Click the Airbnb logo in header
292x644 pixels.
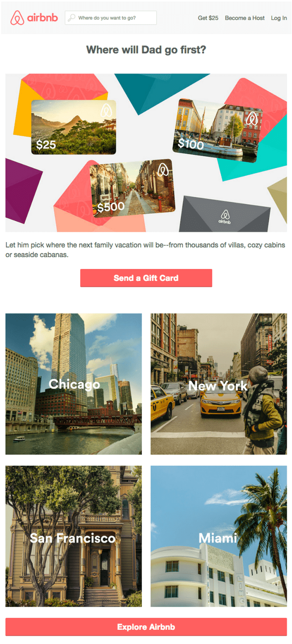[x=34, y=18]
